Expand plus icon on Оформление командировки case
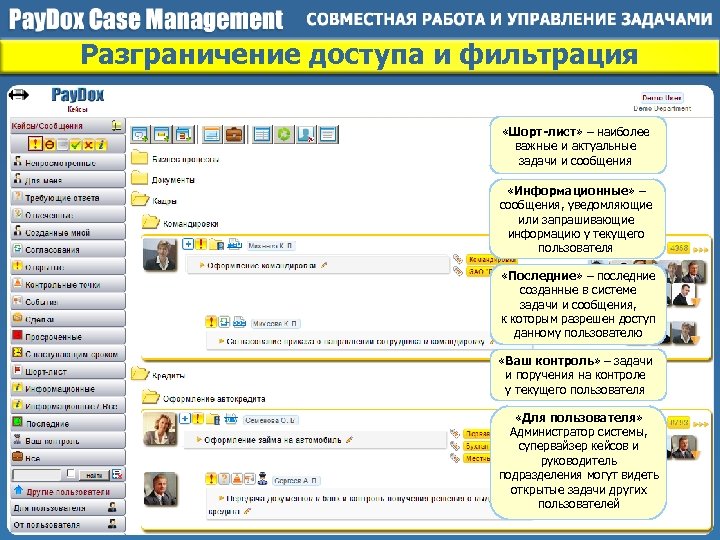The image size is (720, 540). coord(188,244)
